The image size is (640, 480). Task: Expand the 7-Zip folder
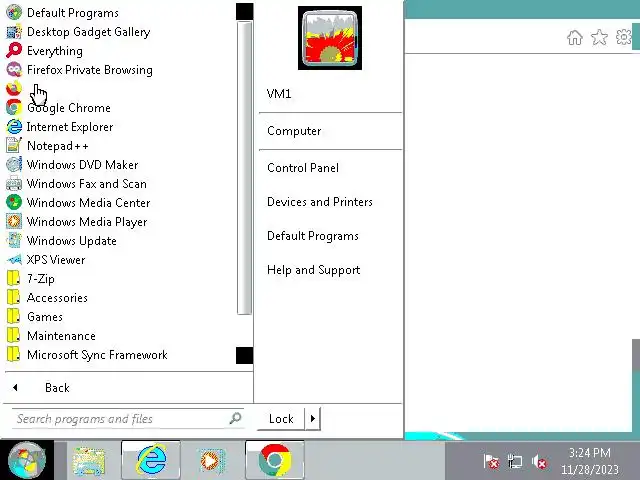pyautogui.click(x=30, y=279)
